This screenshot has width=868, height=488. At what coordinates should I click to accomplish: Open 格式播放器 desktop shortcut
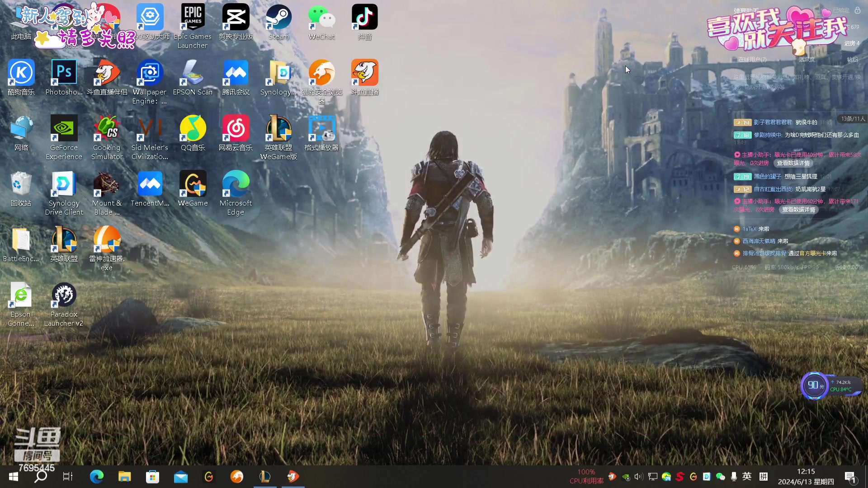click(321, 133)
